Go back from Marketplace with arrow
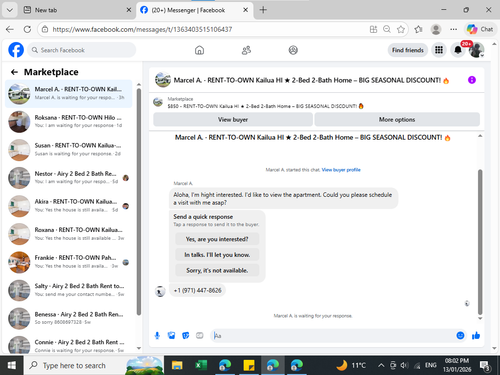The width and height of the screenshot is (500, 375). (x=14, y=72)
